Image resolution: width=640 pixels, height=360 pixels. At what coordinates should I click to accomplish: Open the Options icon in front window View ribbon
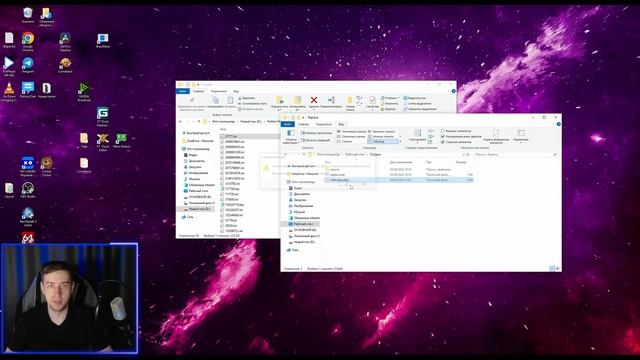(521, 133)
